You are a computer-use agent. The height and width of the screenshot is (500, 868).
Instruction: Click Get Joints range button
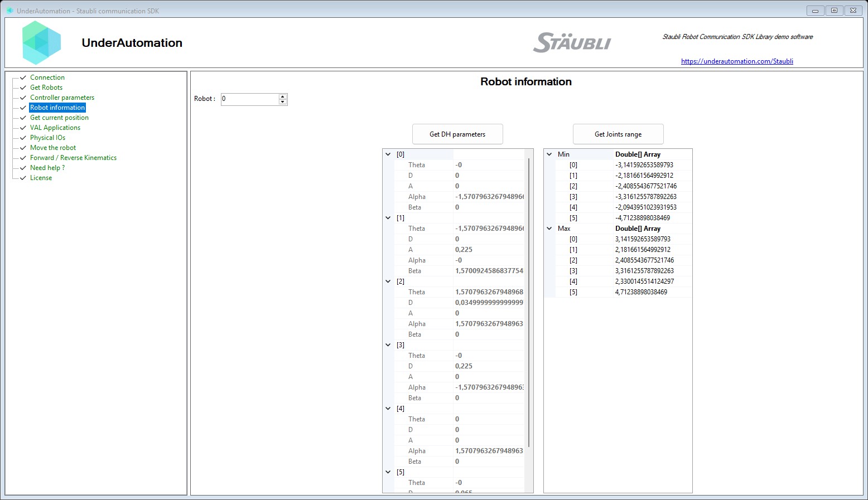pyautogui.click(x=618, y=134)
